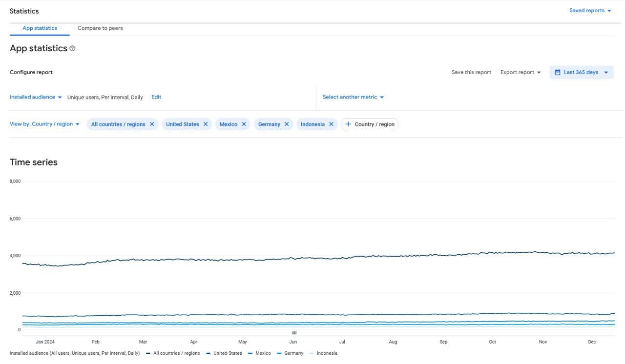
Task: Toggle the Mexico series in chart legend
Action: [x=259, y=353]
